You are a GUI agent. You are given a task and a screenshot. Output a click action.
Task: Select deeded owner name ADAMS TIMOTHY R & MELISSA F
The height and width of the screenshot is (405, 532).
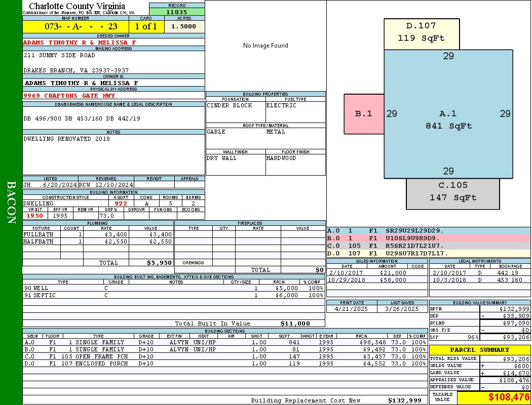[80, 43]
